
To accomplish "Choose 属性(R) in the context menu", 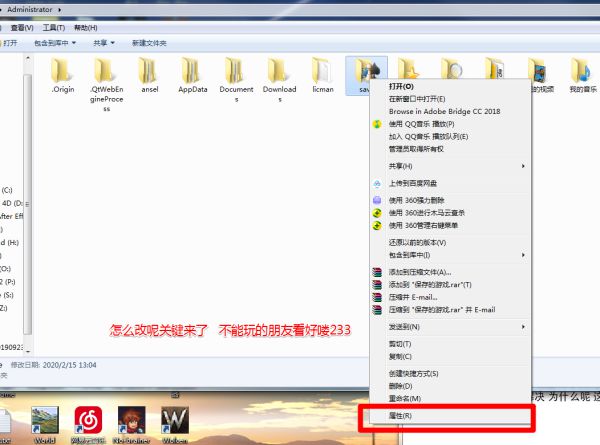I will point(400,416).
